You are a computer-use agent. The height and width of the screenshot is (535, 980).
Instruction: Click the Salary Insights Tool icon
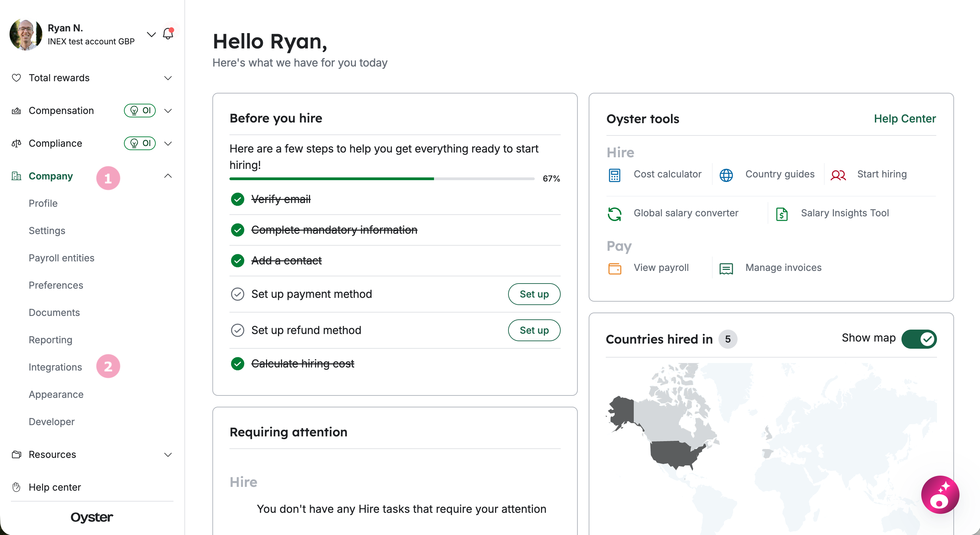click(781, 214)
